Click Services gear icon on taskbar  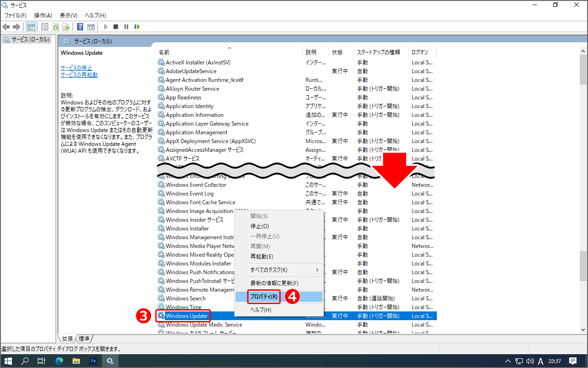click(x=110, y=361)
